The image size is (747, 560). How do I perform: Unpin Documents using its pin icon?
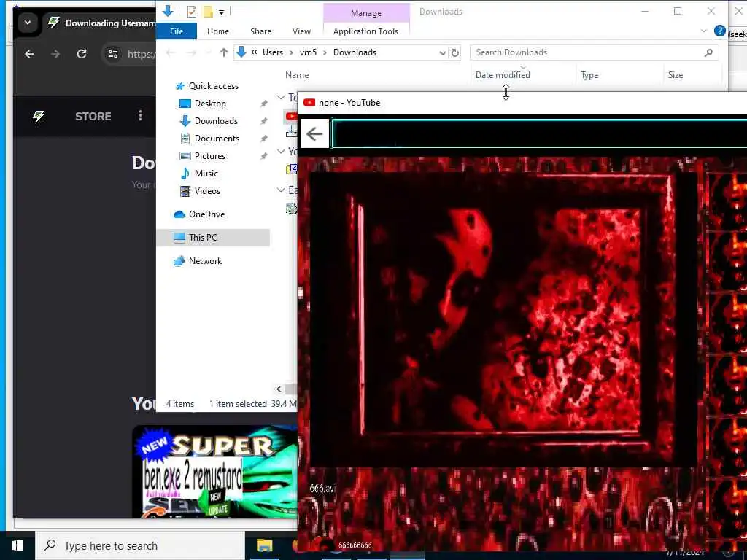263,139
